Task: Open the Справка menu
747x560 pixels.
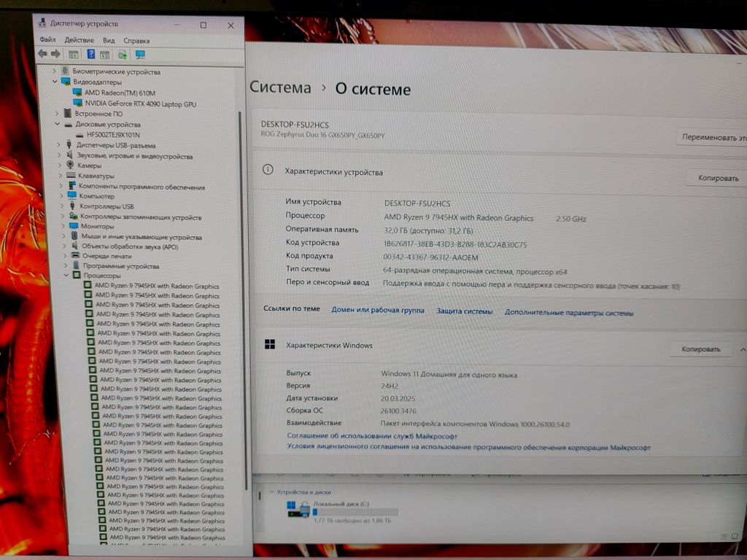Action: tap(136, 41)
